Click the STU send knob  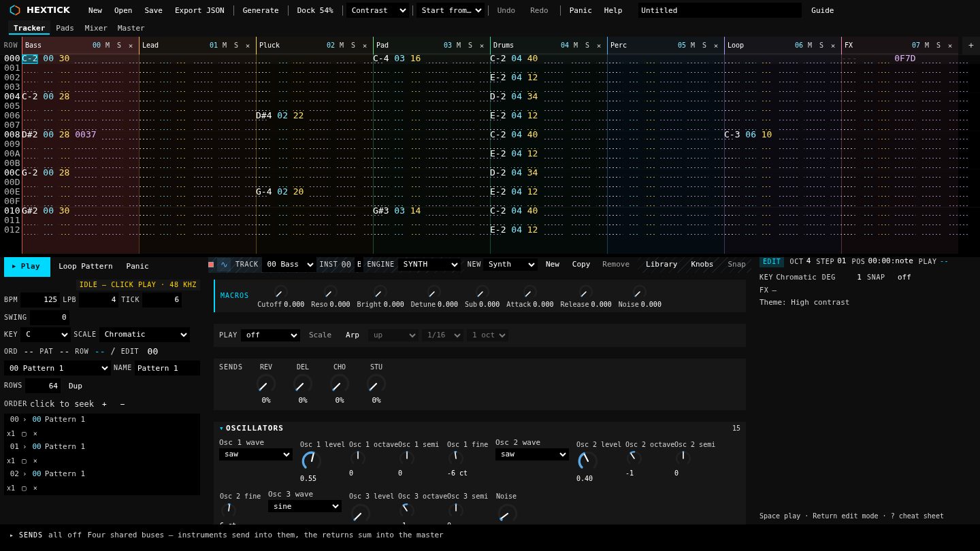[x=376, y=384]
